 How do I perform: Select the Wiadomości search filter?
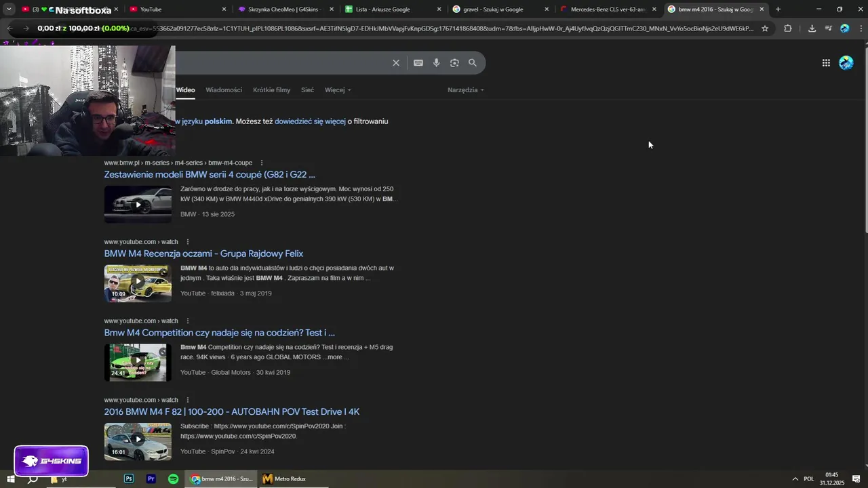(x=224, y=90)
